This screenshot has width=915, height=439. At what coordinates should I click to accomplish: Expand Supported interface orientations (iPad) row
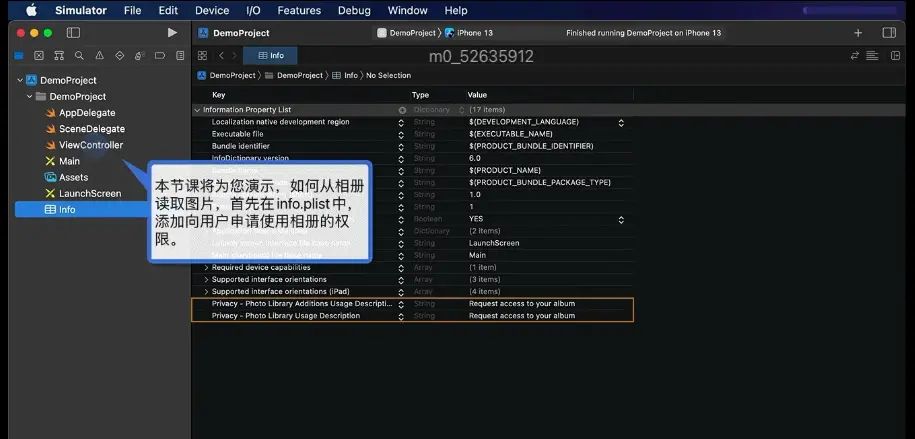(x=206, y=291)
